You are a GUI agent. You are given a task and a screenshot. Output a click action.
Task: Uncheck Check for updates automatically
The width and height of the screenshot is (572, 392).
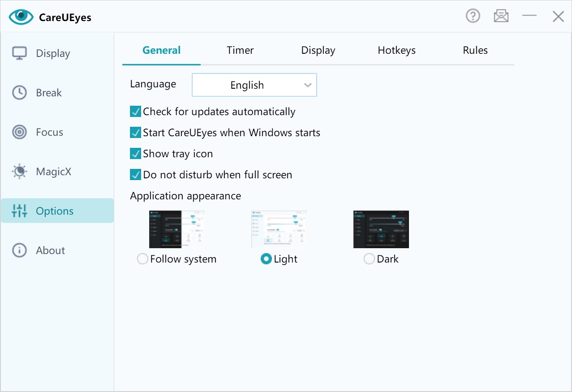[135, 112]
